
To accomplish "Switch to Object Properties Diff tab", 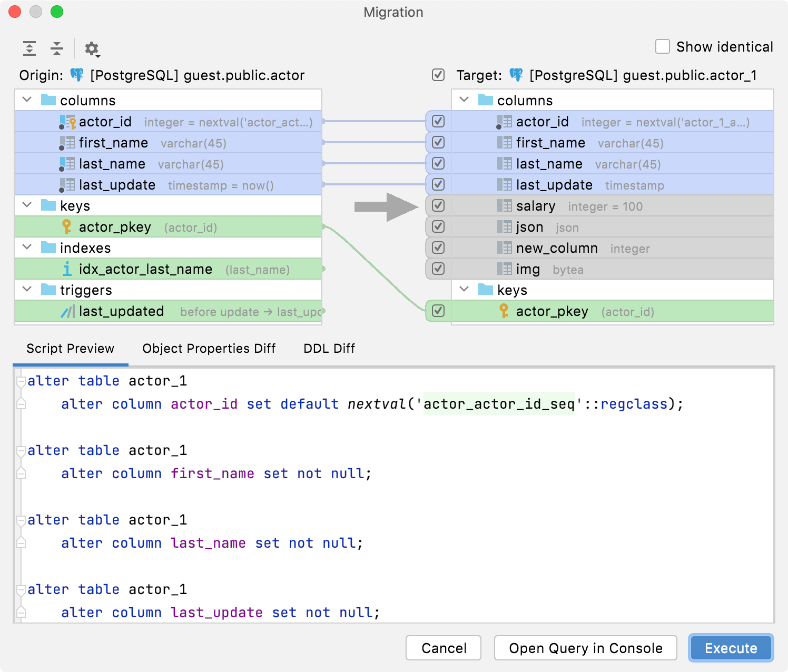I will pos(209,349).
